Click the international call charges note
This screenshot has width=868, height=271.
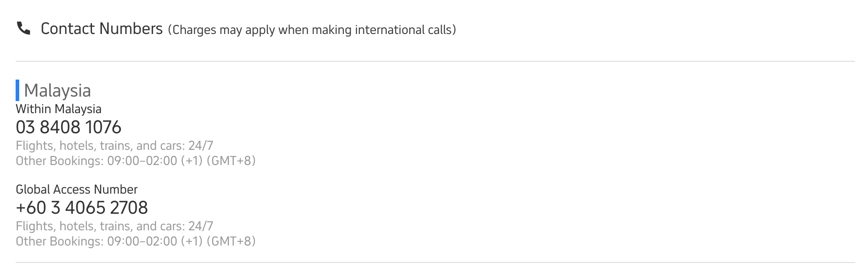point(312,30)
